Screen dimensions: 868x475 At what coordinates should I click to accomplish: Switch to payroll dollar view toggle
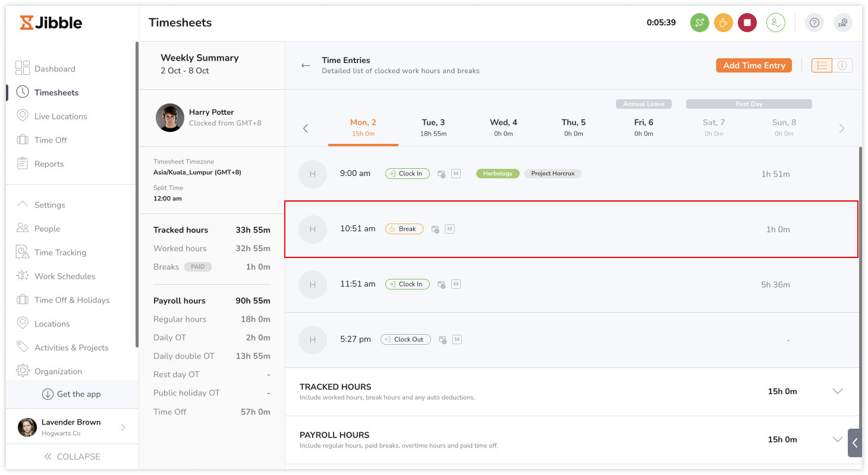pyautogui.click(x=842, y=65)
